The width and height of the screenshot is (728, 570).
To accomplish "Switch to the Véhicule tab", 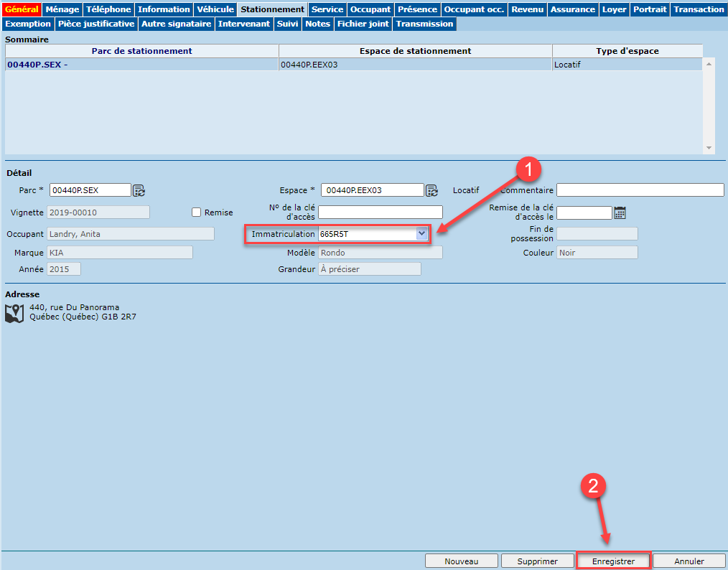I will pos(215,9).
